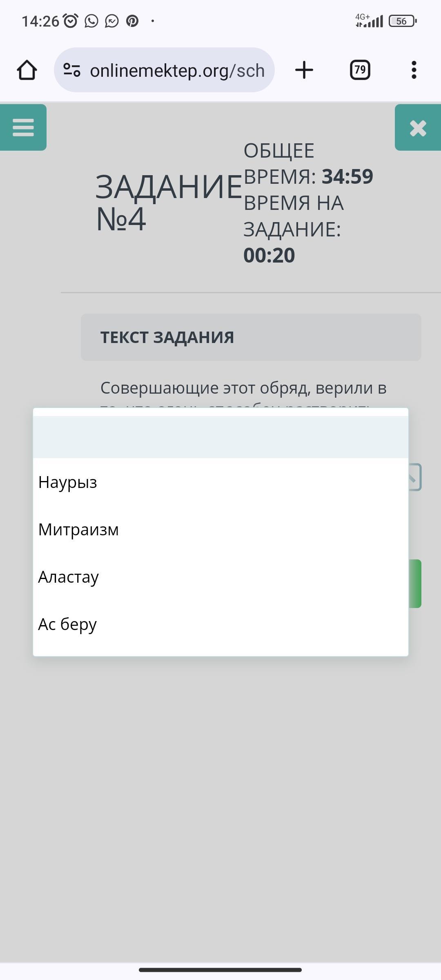Open the browser three-dot menu
Image resolution: width=441 pixels, height=980 pixels.
point(414,70)
